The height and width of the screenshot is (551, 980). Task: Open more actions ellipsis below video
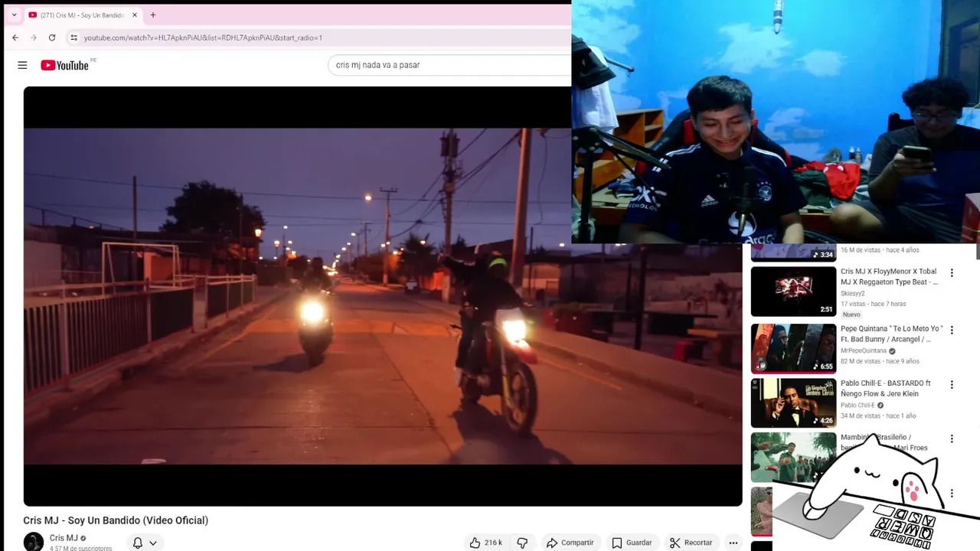[x=733, y=543]
